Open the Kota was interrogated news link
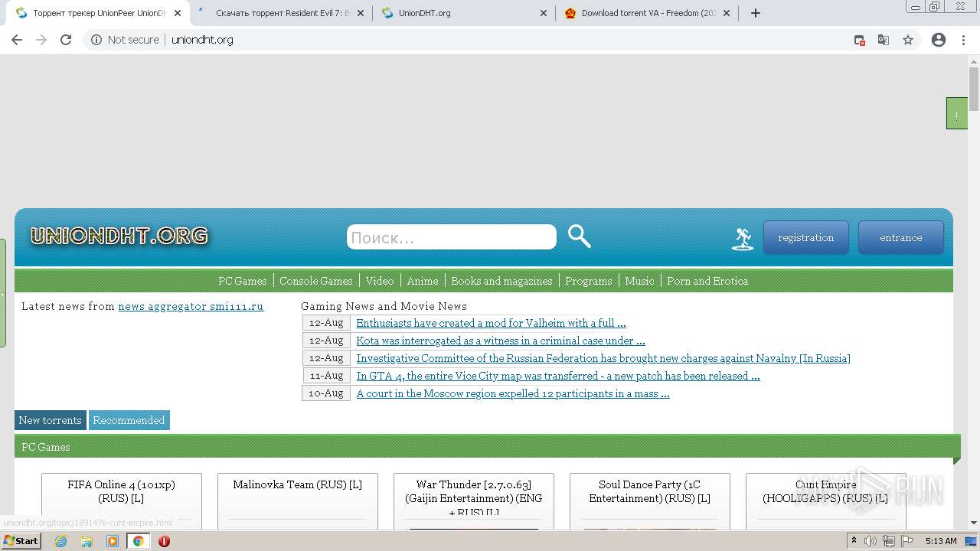The image size is (980, 551). click(x=501, y=341)
